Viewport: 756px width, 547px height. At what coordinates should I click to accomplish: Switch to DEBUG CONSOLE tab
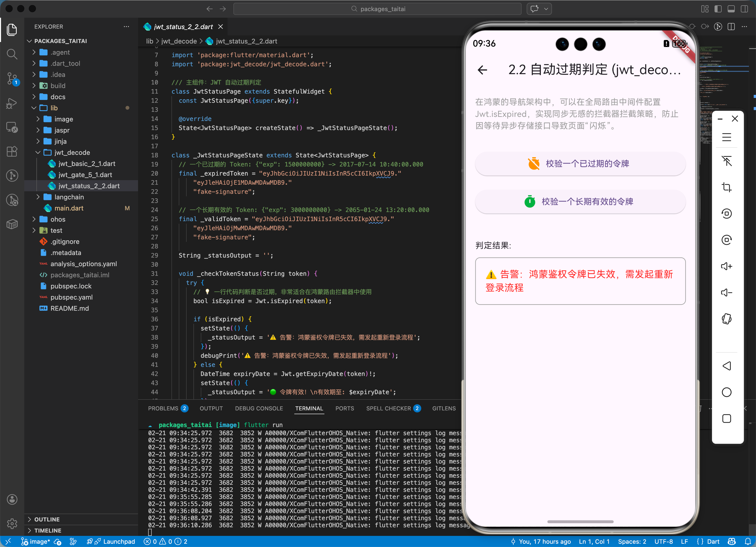(259, 408)
